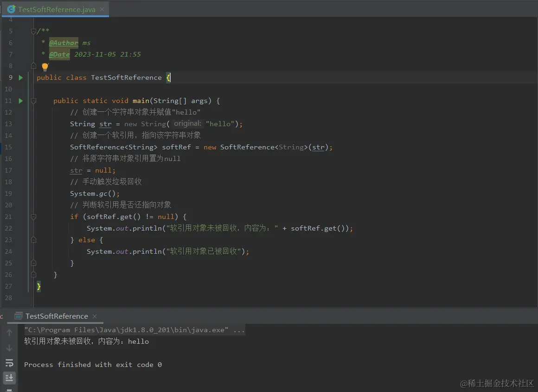Click the main method name on line 11
Screen dimensions: 538x392
(141, 101)
